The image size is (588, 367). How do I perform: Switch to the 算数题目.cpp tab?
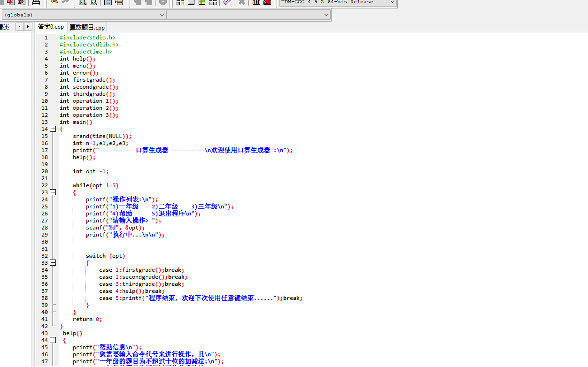click(x=87, y=27)
